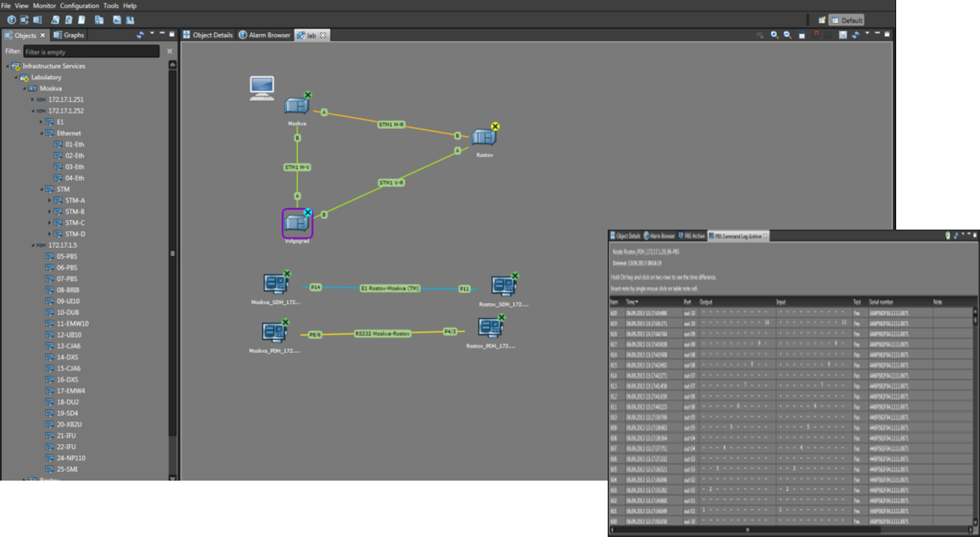Screen dimensions: 980x537
Task: Open the Configuration menu
Action: coord(80,5)
